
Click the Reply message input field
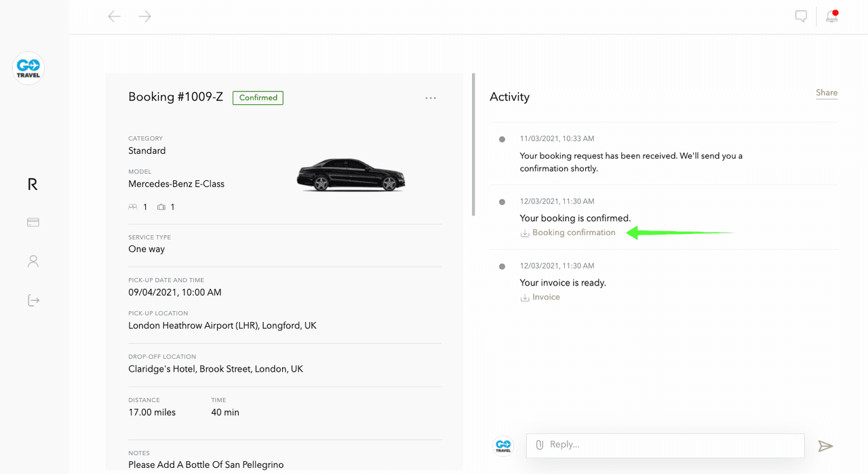click(x=671, y=445)
